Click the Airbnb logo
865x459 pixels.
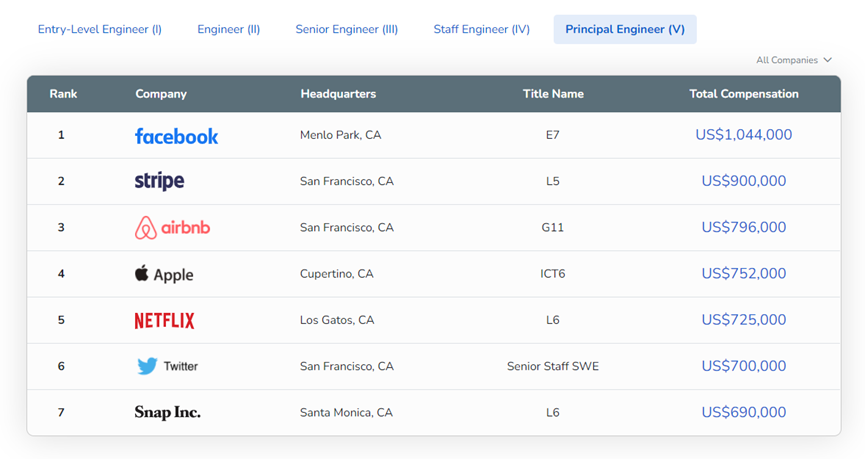(x=172, y=228)
